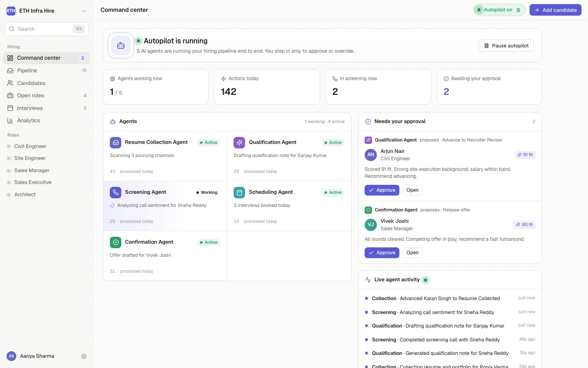Click the Confirmation Agent checkmark icon

[116, 242]
